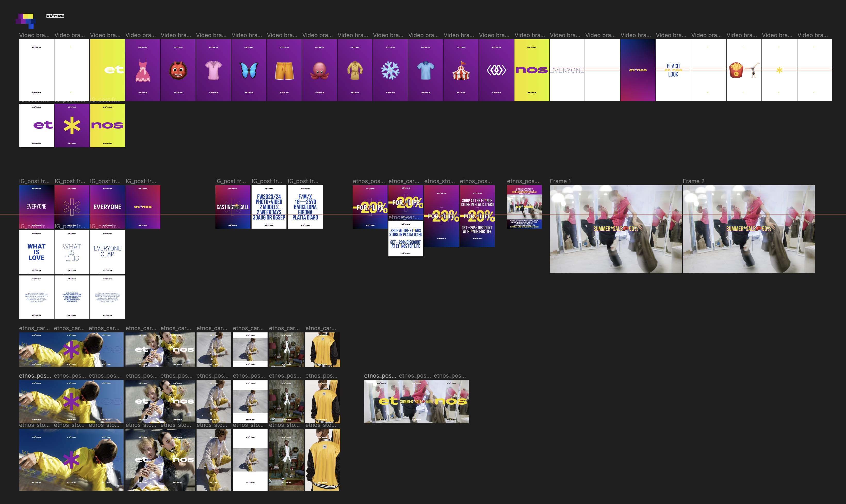Click the 'Frame 2' frame label
Viewport: 846px width, 504px height.
click(x=694, y=181)
